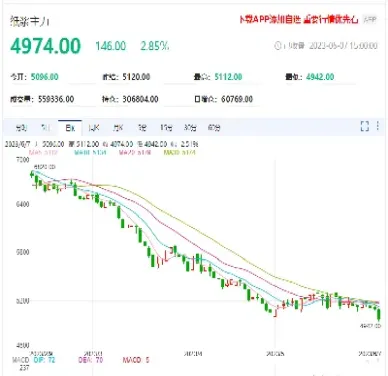The height and width of the screenshot is (376, 388).
Task: Open the red download APP promotion link
Action: point(299,20)
